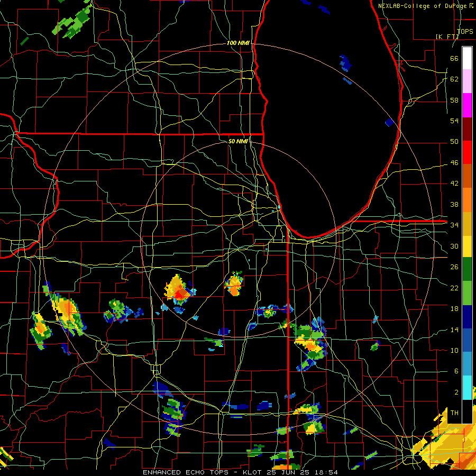The width and height of the screenshot is (476, 476).
Task: Click legend value 6
Action: (x=456, y=371)
